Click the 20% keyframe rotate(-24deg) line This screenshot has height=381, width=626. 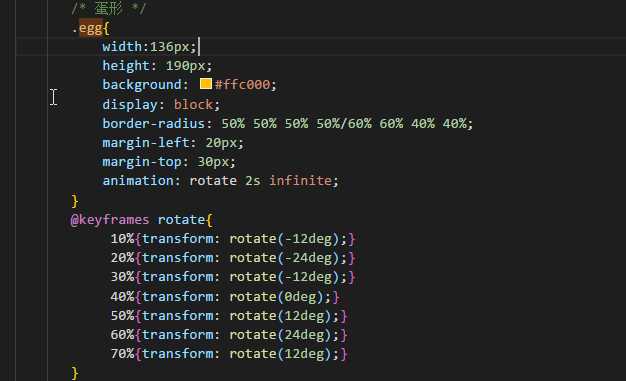coord(233,258)
